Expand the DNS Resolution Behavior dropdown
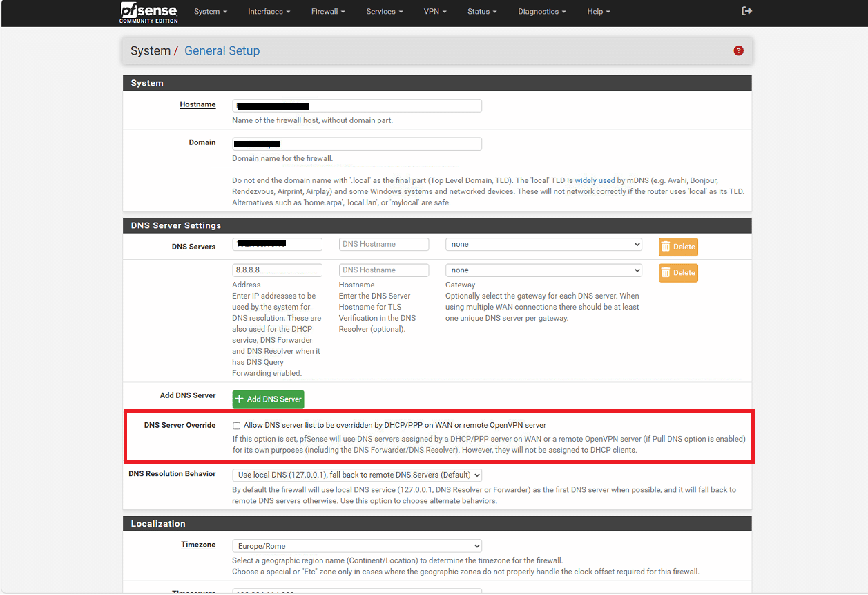The width and height of the screenshot is (868, 595). [356, 475]
